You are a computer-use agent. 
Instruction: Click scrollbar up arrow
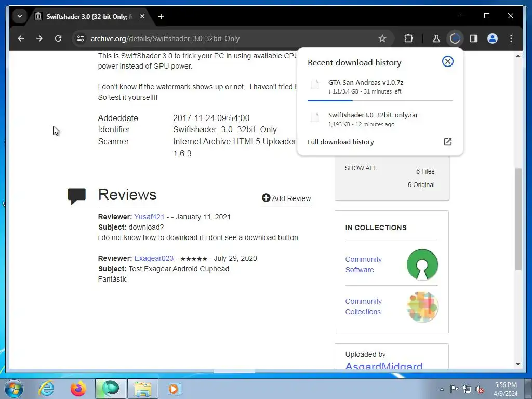point(518,56)
